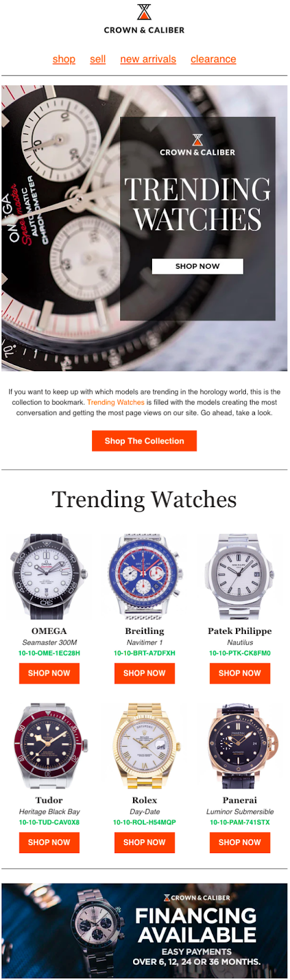Click the white SHOP NOW hero button
This screenshot has width=290, height=980.
(x=197, y=266)
